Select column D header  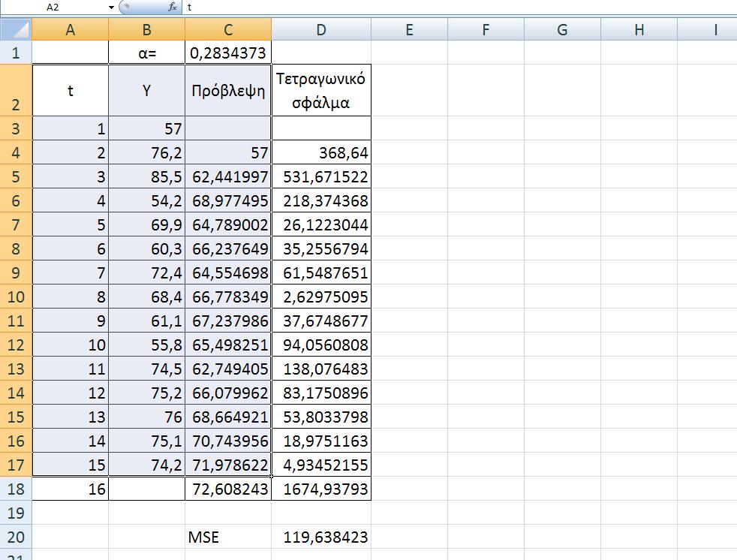[321, 29]
